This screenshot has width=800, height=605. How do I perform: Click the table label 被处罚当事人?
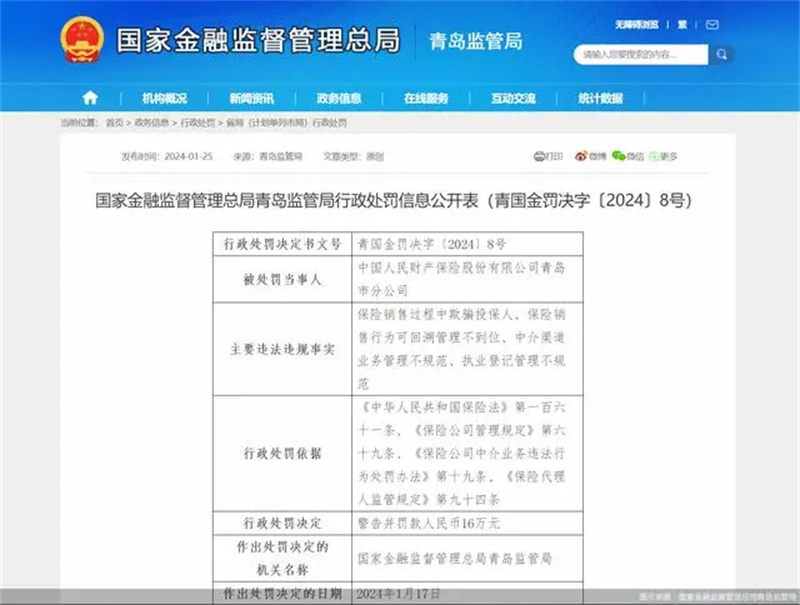(x=282, y=279)
